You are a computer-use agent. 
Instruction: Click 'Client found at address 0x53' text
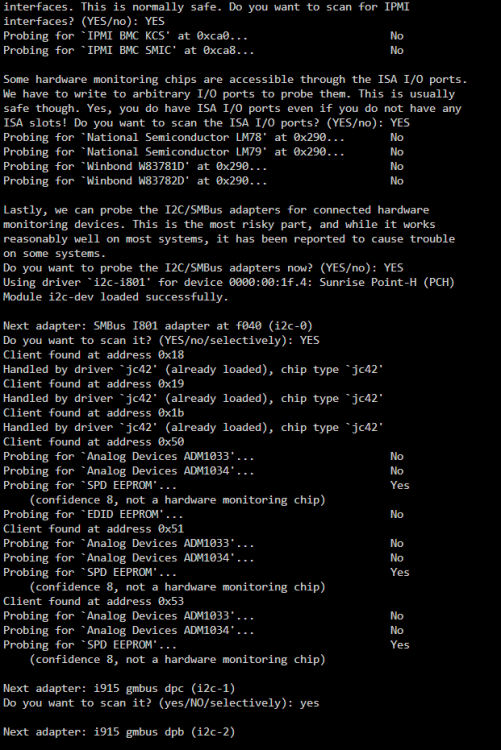coord(93,601)
